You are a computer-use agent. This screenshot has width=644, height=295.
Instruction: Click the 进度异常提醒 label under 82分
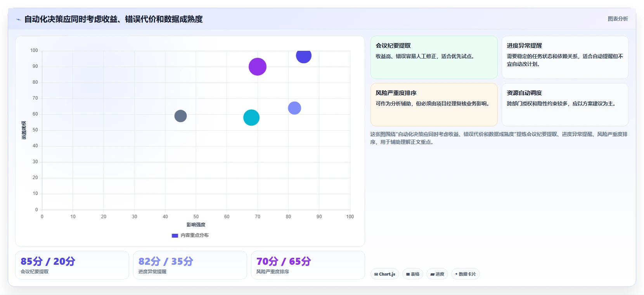click(x=152, y=272)
